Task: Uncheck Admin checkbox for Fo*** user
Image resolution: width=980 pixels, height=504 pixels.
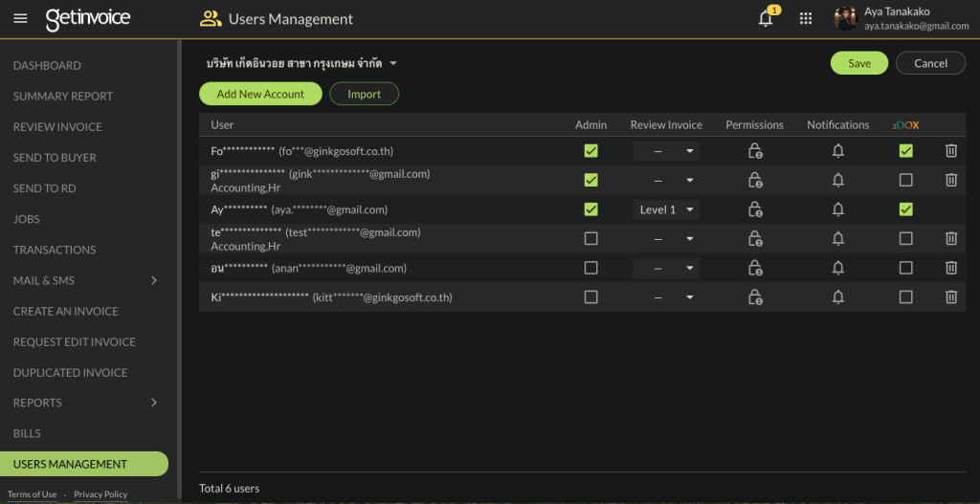Action: pos(590,151)
